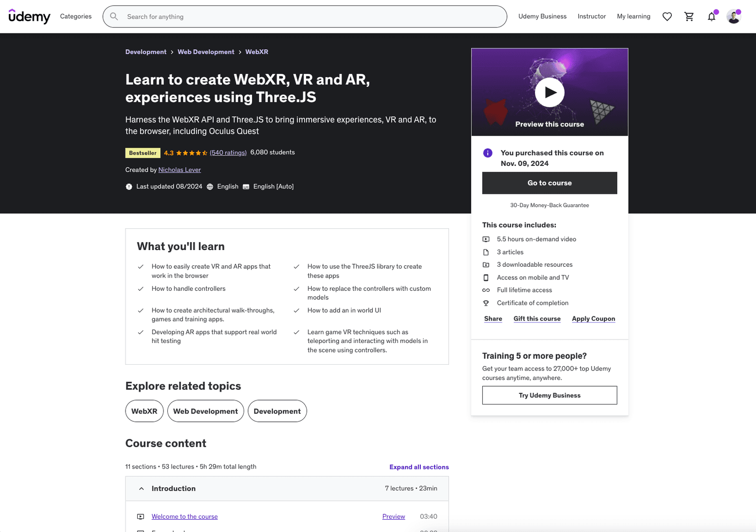Open the wishlist heart icon
The image size is (756, 532).
[x=667, y=16]
